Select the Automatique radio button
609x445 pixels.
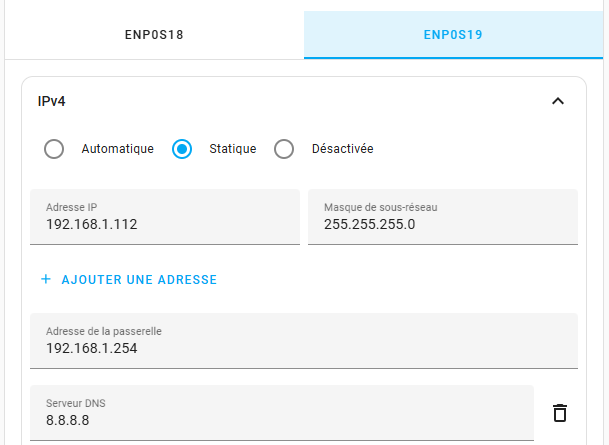tap(54, 149)
